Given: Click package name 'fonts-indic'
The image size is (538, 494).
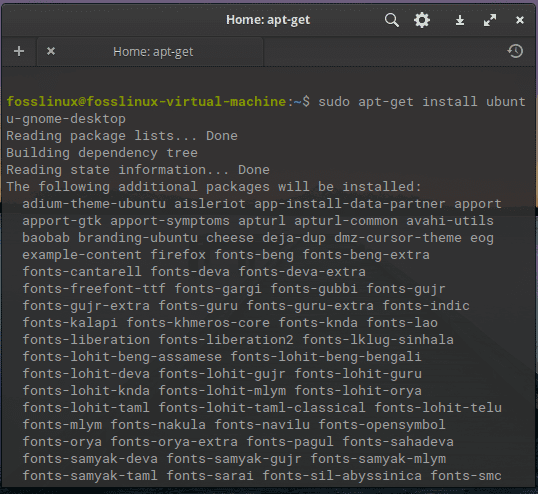Looking at the screenshot, I should [426, 306].
